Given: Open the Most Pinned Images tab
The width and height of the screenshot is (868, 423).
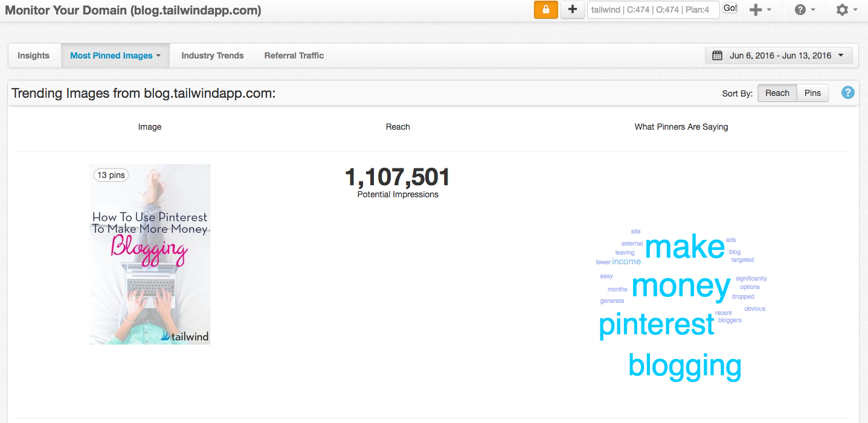Looking at the screenshot, I should pyautogui.click(x=115, y=56).
